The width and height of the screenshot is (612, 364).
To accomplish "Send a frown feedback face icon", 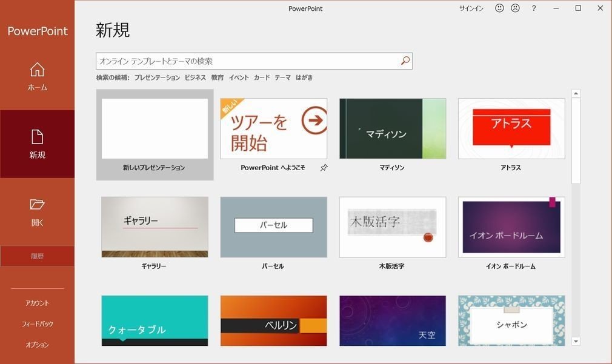I will point(515,8).
